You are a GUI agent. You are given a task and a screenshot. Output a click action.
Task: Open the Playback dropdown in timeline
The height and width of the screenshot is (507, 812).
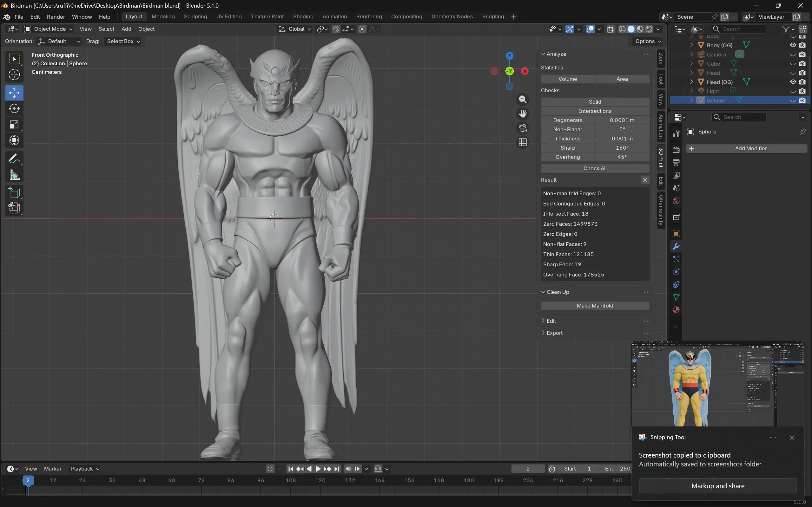(84, 469)
